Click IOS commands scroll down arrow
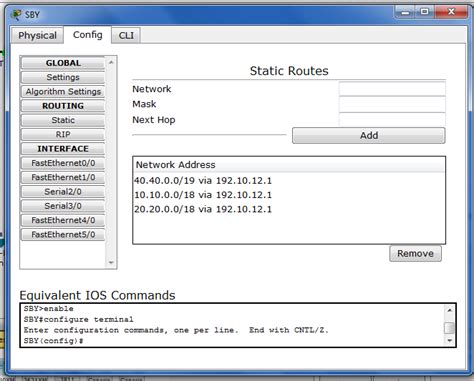This screenshot has height=381, width=474. coord(449,340)
